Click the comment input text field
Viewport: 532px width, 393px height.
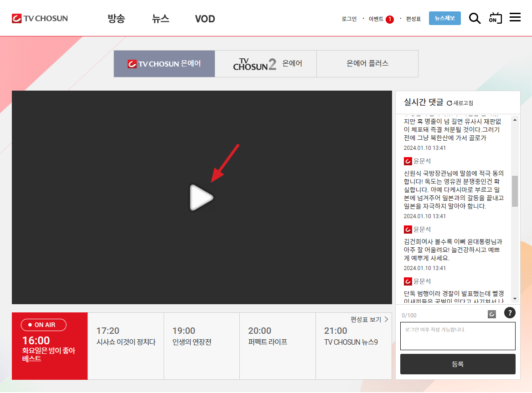458,336
